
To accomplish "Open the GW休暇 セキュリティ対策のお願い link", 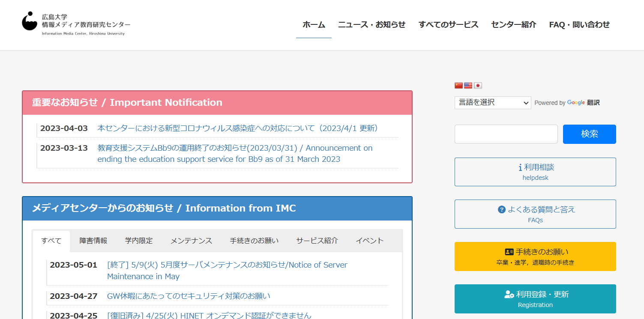I will click(189, 296).
